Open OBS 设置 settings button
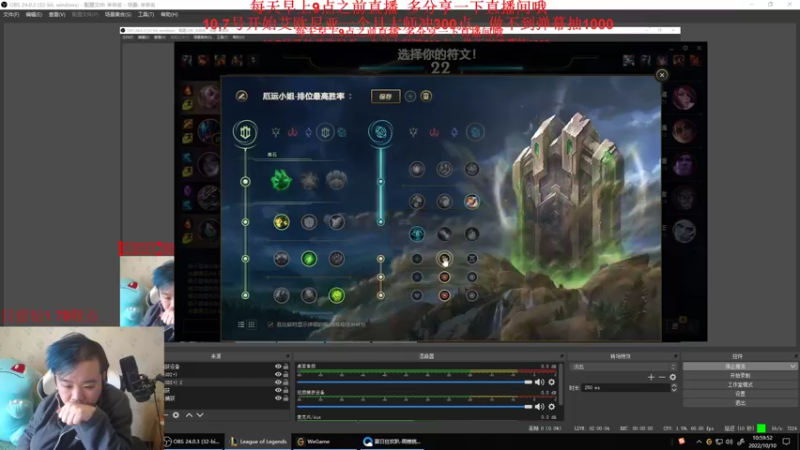This screenshot has height=450, width=800. click(740, 394)
